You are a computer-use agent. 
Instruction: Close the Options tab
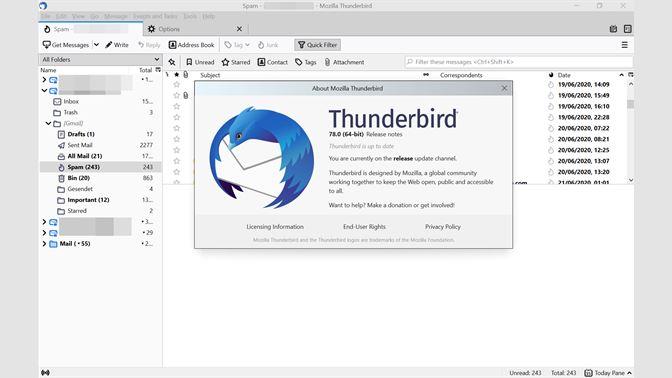coord(239,29)
